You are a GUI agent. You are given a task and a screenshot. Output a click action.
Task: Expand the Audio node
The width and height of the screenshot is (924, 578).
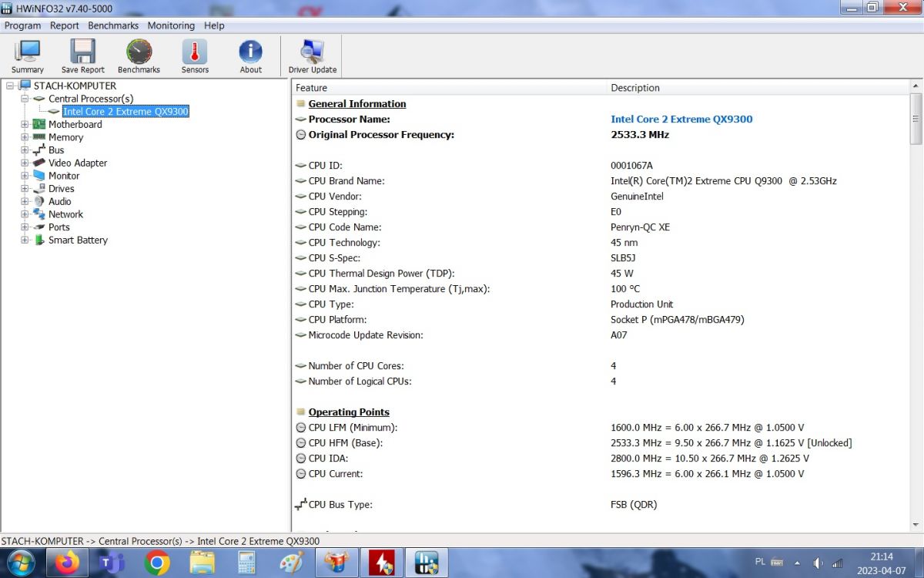click(25, 201)
